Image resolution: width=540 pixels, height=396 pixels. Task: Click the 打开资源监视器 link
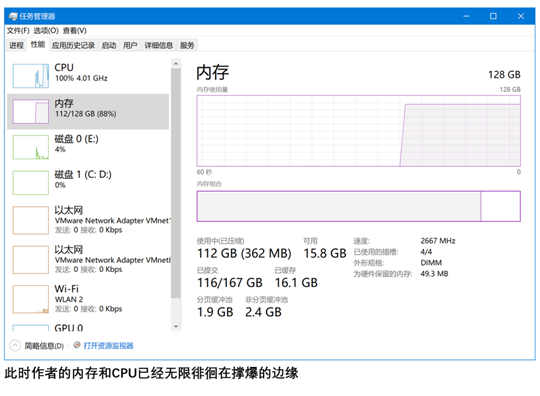pos(108,345)
